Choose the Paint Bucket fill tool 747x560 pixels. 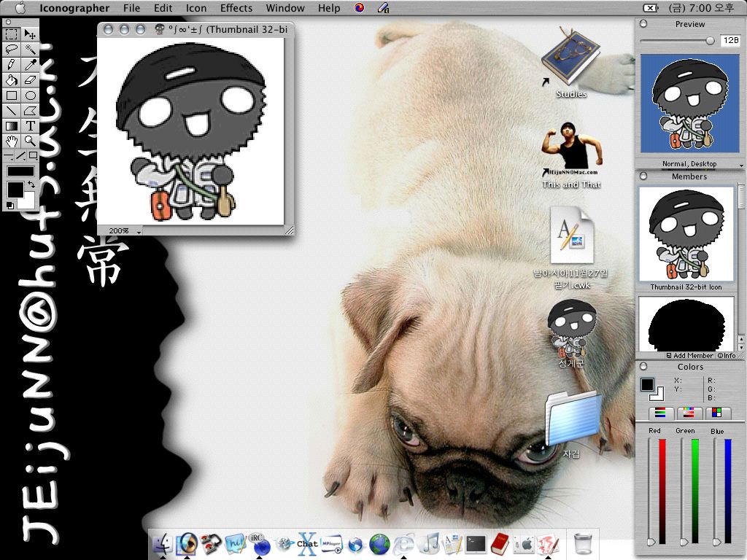(x=12, y=80)
